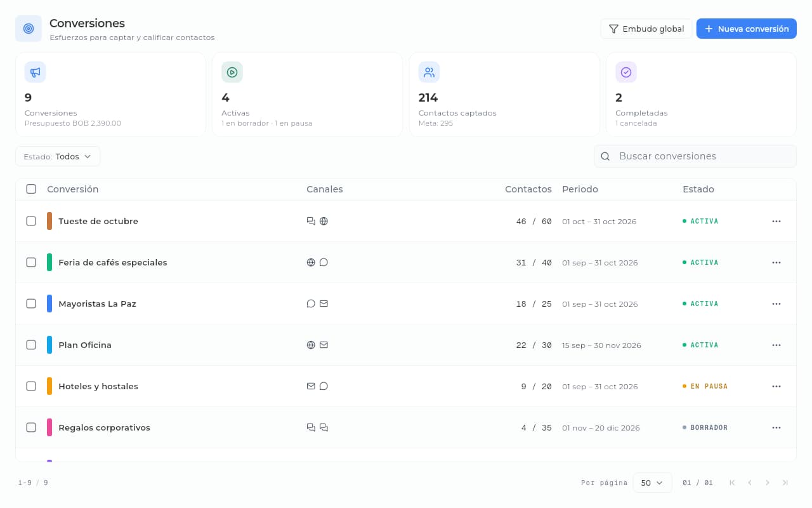812x508 pixels.
Task: Open the three-dot menu for Mayoristas La Paz
Action: 776,304
